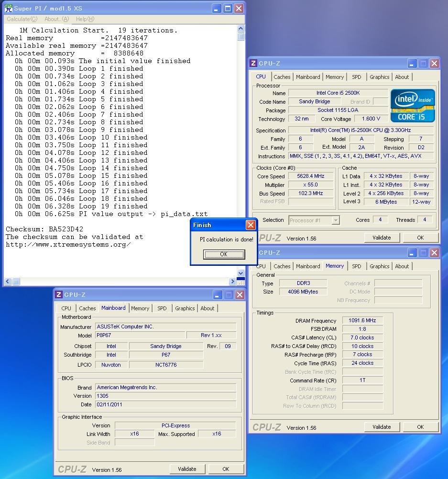Click the Command Rate value 1T
Image resolution: width=448 pixels, height=479 pixels.
tap(362, 381)
